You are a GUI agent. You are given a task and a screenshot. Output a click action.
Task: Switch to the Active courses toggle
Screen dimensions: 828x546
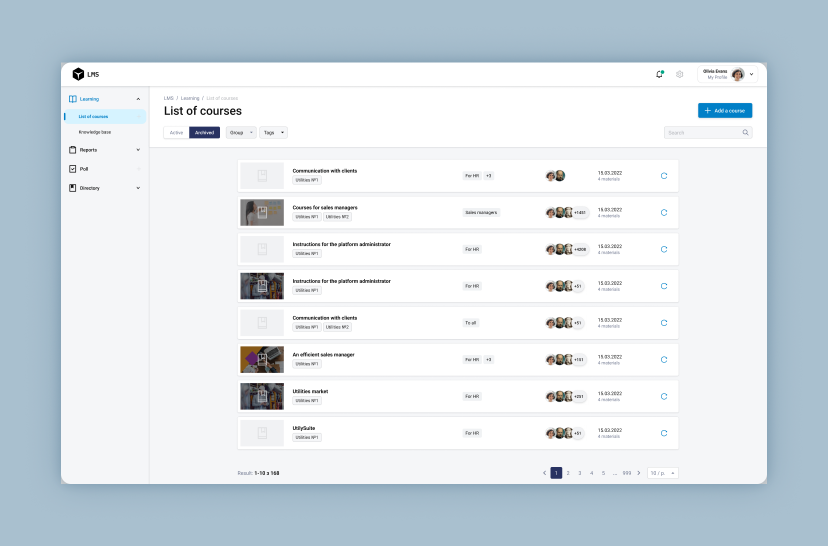176,132
